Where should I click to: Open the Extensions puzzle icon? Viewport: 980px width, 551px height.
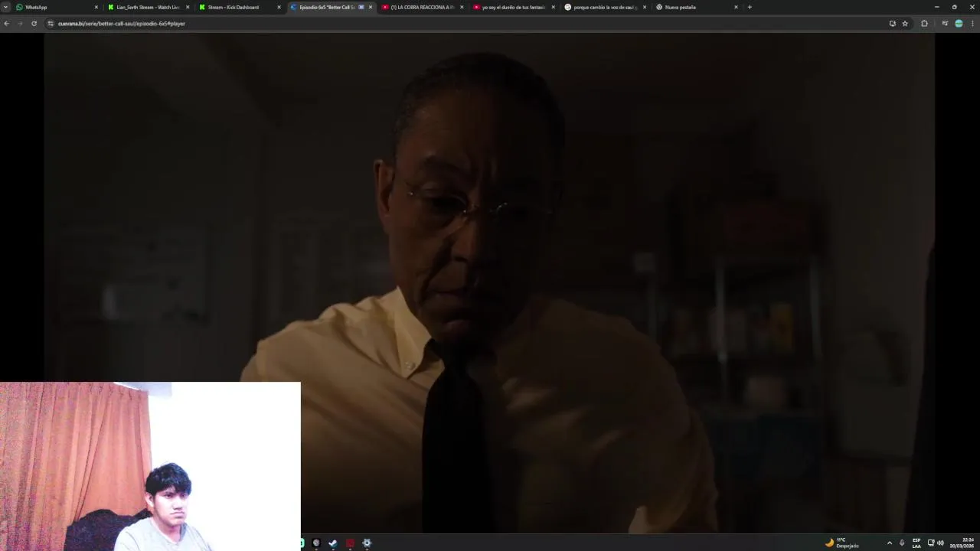tap(924, 24)
